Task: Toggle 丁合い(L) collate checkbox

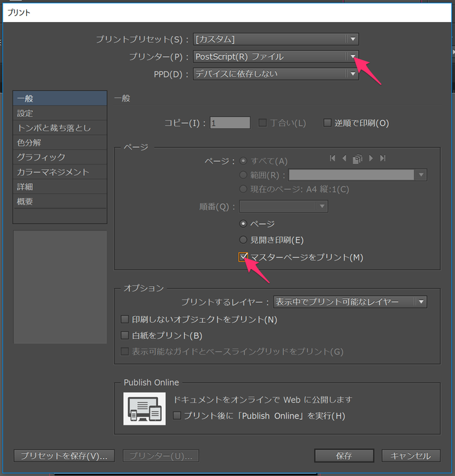Action: point(262,122)
